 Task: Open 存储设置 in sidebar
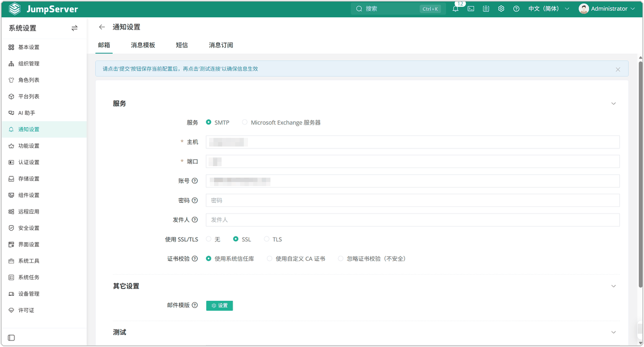click(x=44, y=179)
